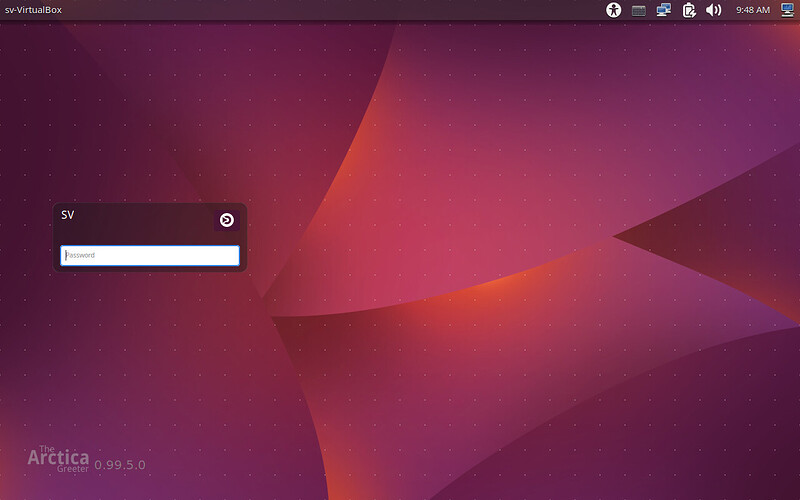The image size is (800, 500).
Task: Focus the Password input field
Action: (x=150, y=255)
